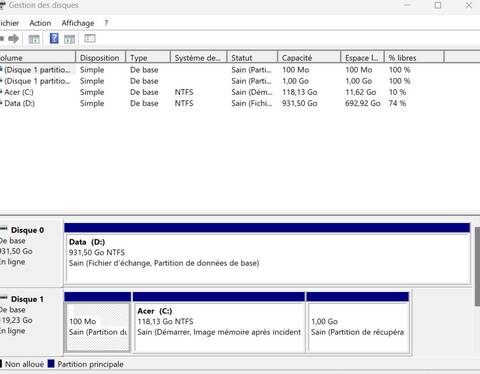The height and width of the screenshot is (374, 480).
Task: Click the Forward arrow toolbar icon
Action: tap(14, 39)
